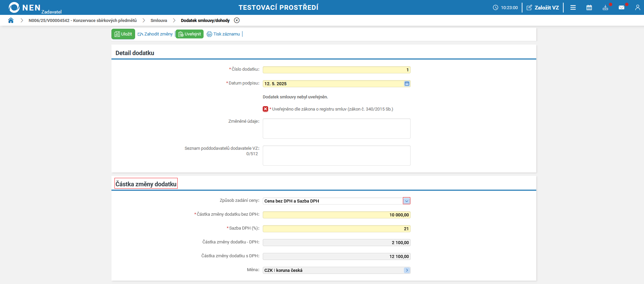Publish the amendment with Uveřejnit

[189, 34]
